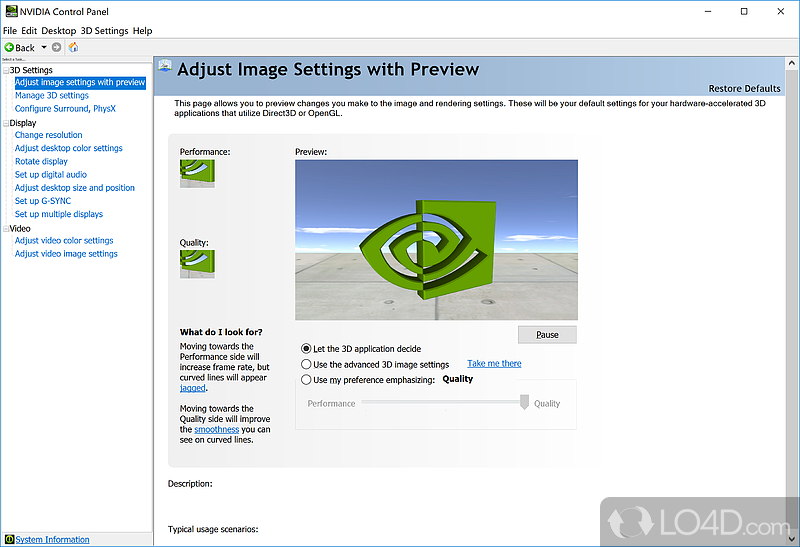Viewport: 800px width, 547px height.
Task: Open the Help menu
Action: click(142, 31)
